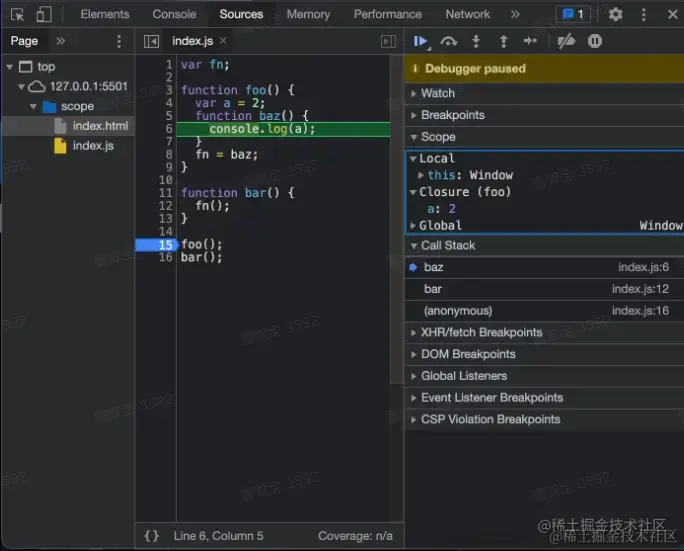Close the index.js editor tab

223,41
